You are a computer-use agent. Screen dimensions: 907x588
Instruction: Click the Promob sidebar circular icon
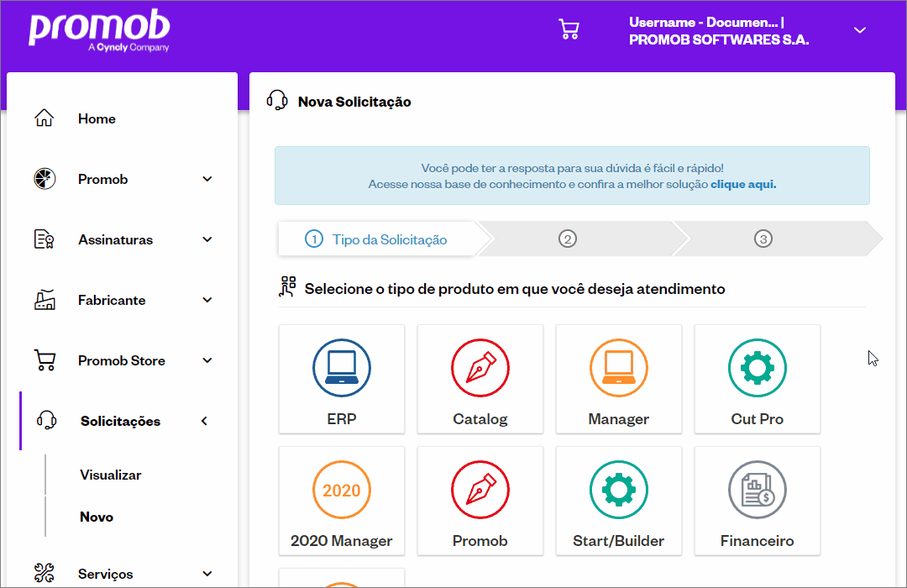click(45, 179)
